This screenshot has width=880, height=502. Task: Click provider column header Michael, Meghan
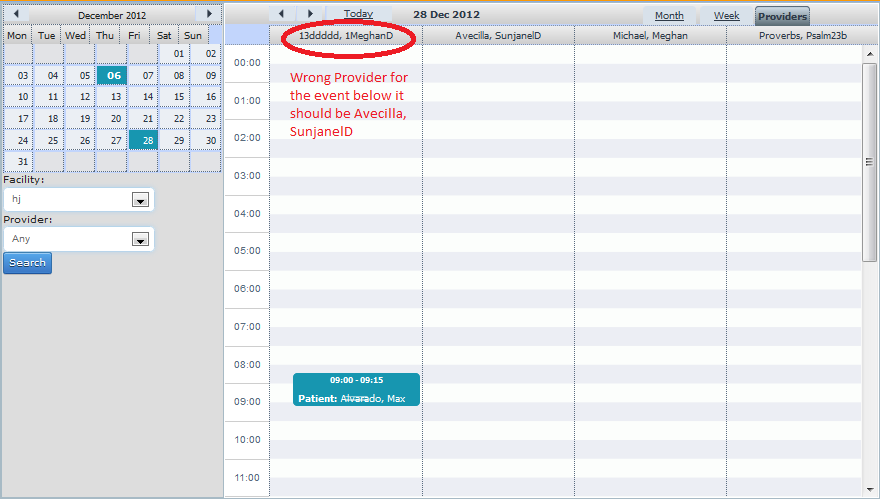pos(650,35)
